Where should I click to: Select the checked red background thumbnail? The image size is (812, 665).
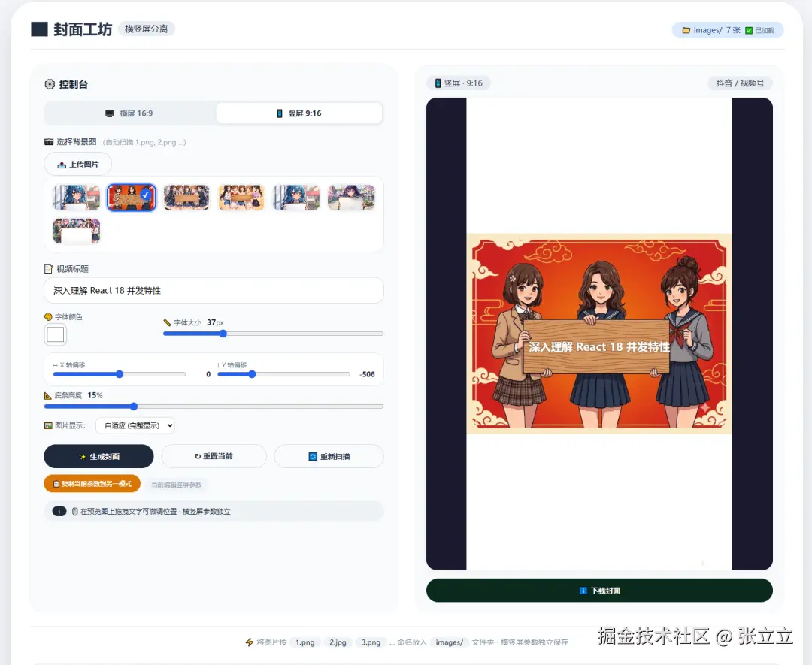tap(132, 197)
